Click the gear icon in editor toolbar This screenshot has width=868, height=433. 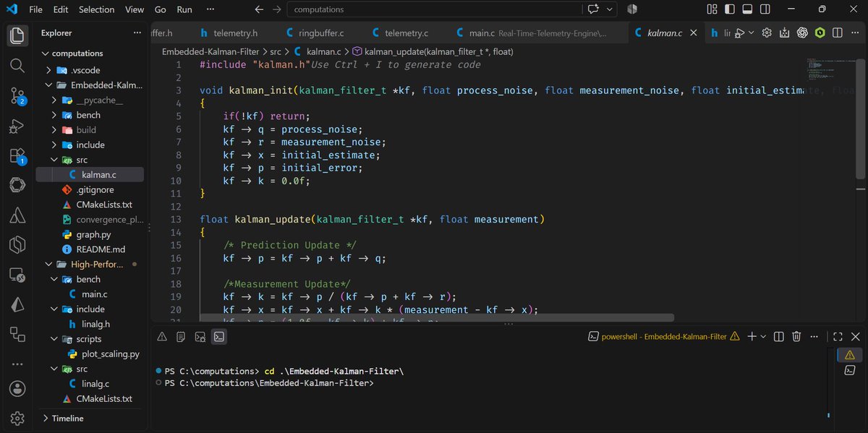[767, 33]
